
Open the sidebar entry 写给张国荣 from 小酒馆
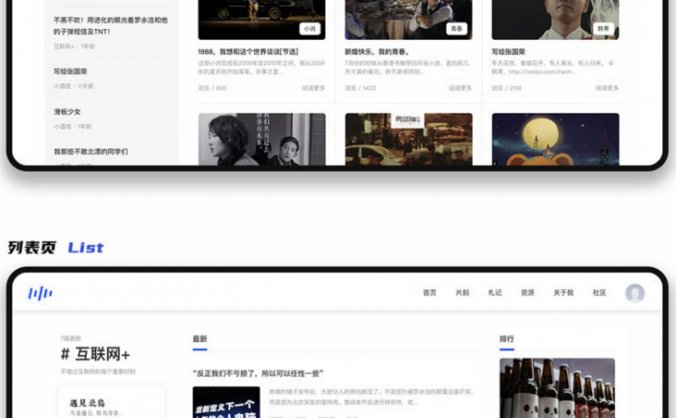click(70, 72)
